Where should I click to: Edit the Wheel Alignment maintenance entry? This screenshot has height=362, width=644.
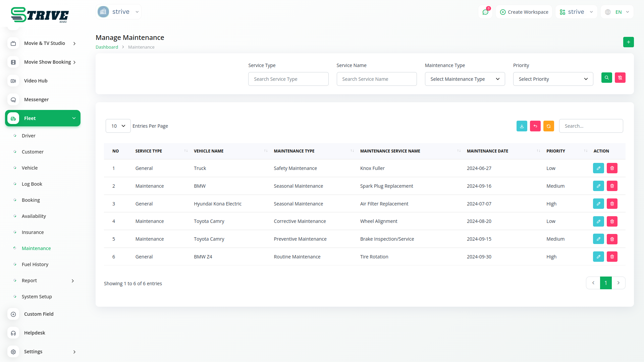598,221
